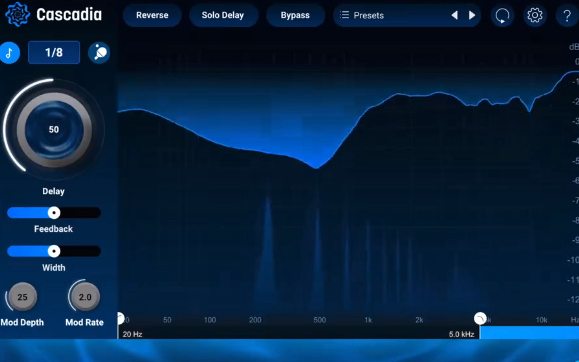This screenshot has width=579, height=362.
Task: Click the large Delay knob showing 50
Action: (x=54, y=130)
